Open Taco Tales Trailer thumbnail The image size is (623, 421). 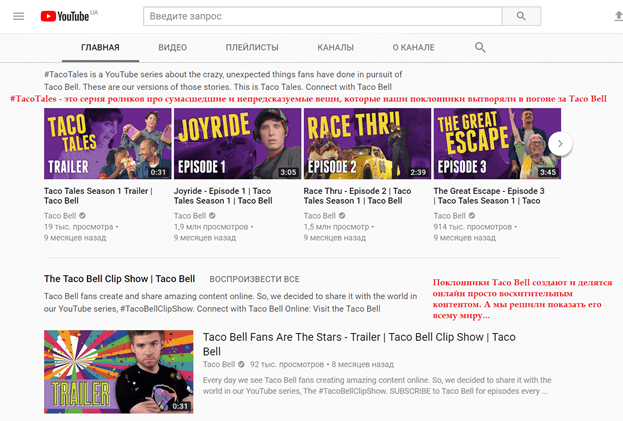108,143
